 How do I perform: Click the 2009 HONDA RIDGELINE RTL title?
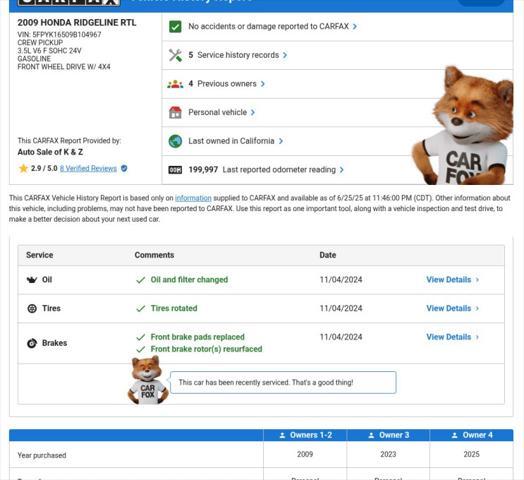(x=77, y=23)
